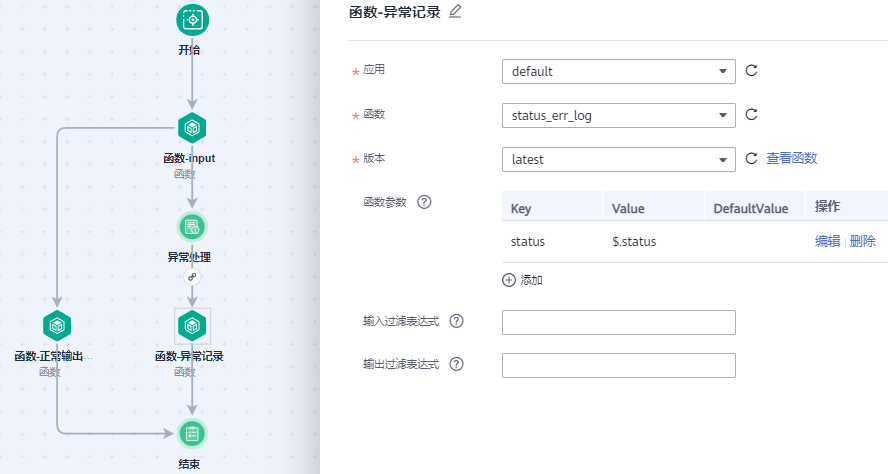Open the 应用 dropdown showing default
This screenshot has width=888, height=474.
(618, 71)
